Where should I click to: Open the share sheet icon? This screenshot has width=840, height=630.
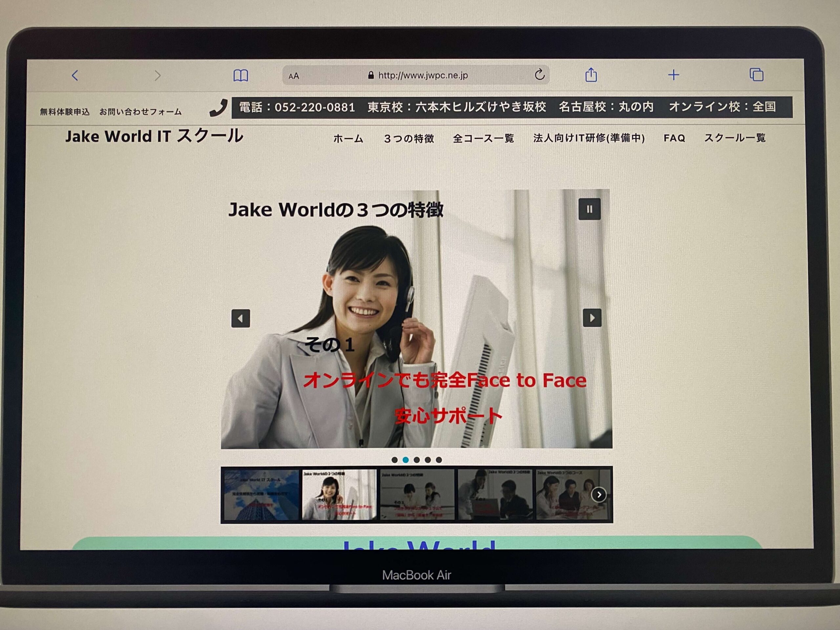click(x=591, y=75)
